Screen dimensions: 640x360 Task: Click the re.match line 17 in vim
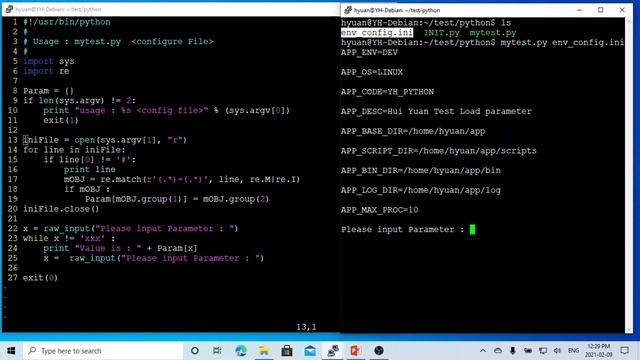click(x=182, y=179)
